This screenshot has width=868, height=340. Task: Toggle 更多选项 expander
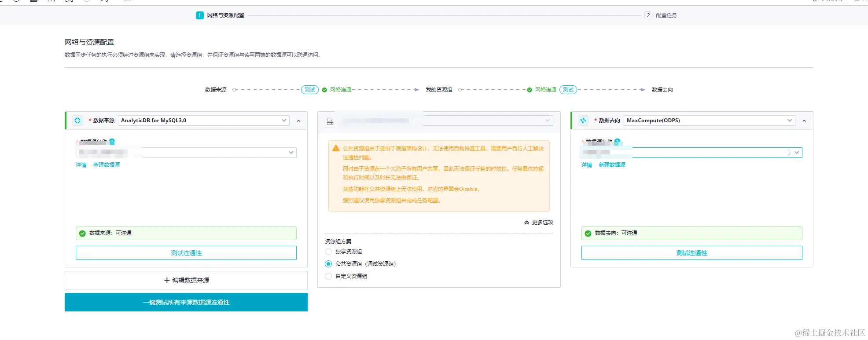point(539,223)
